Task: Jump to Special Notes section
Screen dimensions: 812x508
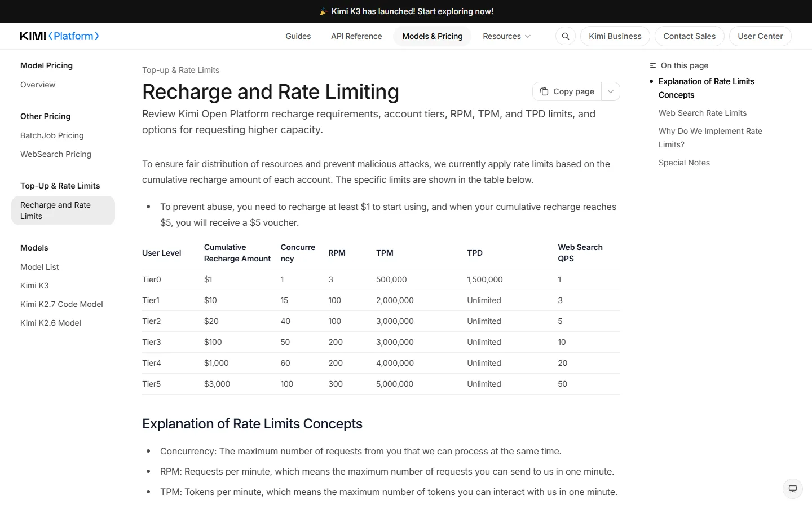Action: tap(684, 163)
